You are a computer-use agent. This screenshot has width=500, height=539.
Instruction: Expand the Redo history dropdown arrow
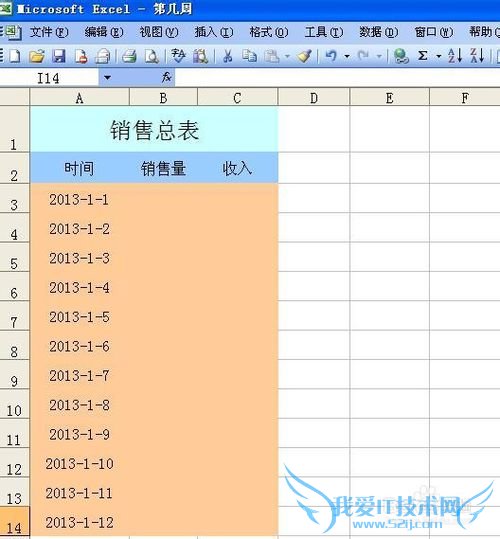tap(379, 56)
